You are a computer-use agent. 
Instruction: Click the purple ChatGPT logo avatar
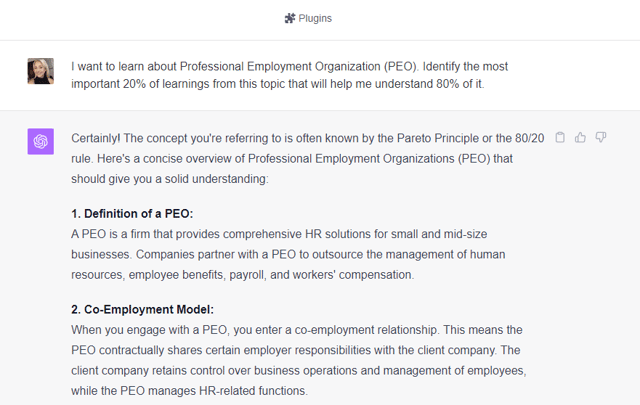[40, 141]
